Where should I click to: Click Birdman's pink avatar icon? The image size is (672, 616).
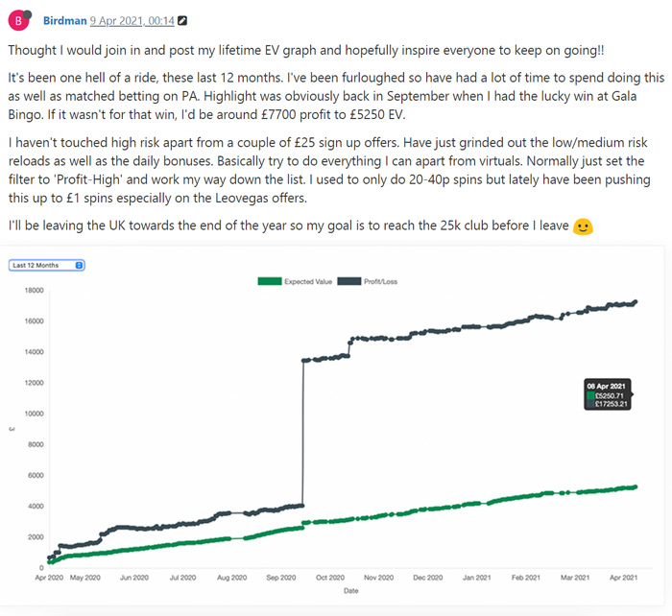click(18, 20)
